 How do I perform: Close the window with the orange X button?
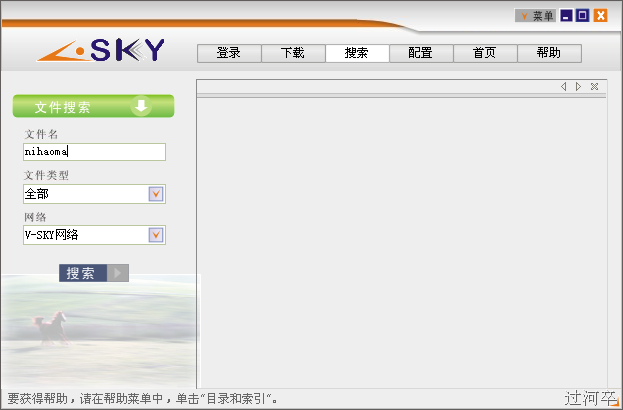click(x=600, y=16)
